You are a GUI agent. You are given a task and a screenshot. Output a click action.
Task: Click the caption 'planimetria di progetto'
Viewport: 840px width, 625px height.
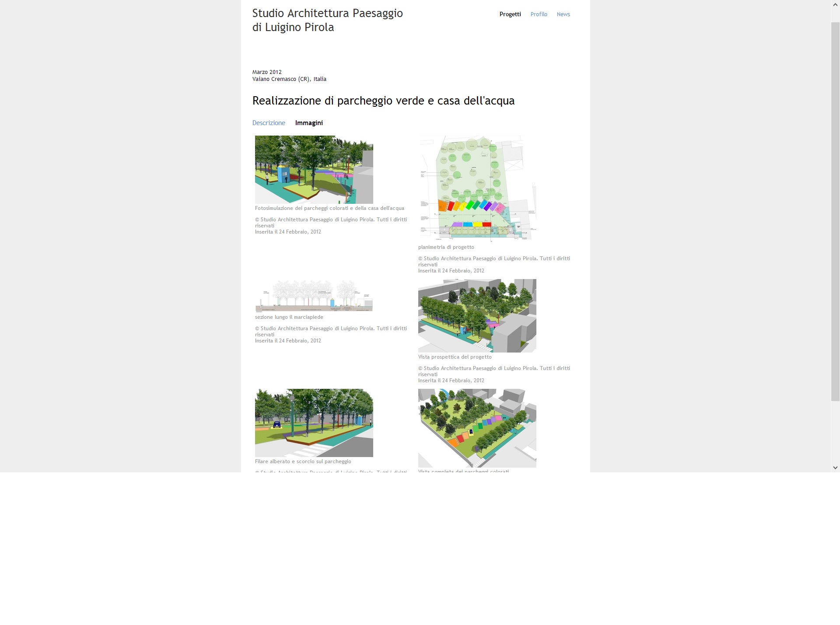click(x=446, y=247)
